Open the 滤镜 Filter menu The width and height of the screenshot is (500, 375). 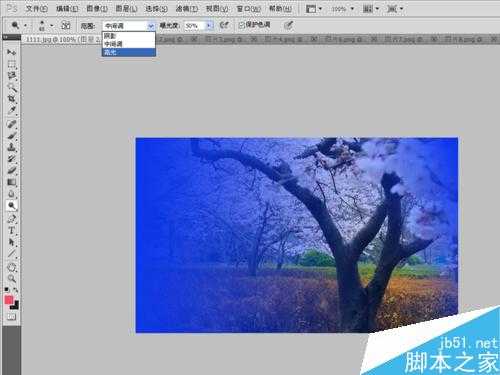[x=186, y=9]
